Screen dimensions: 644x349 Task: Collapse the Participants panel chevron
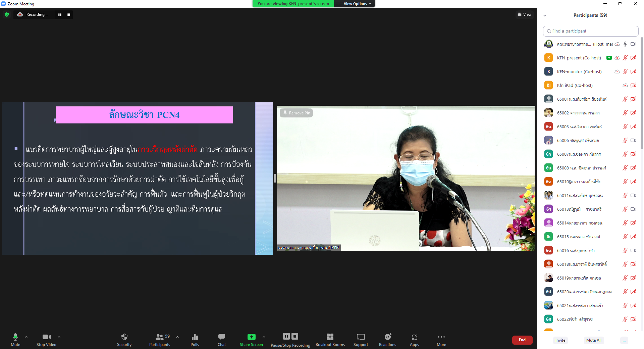pos(545,15)
